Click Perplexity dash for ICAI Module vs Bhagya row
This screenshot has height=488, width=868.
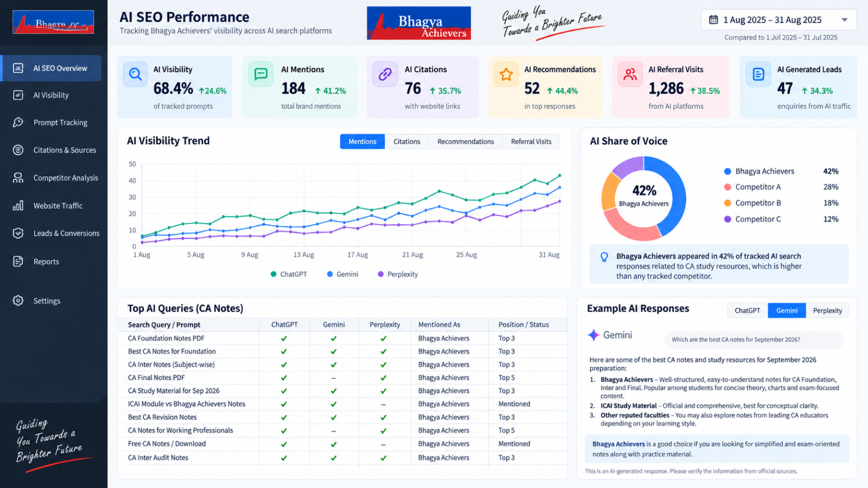click(x=384, y=404)
